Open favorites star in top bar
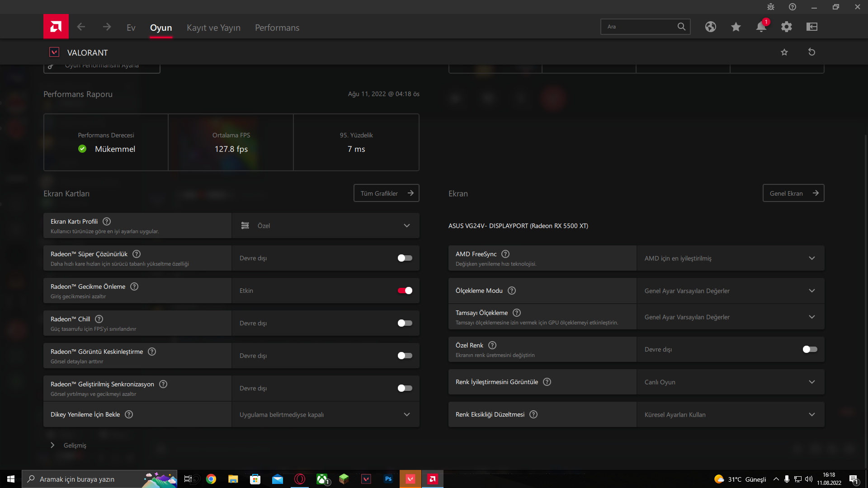868x488 pixels. (x=736, y=27)
